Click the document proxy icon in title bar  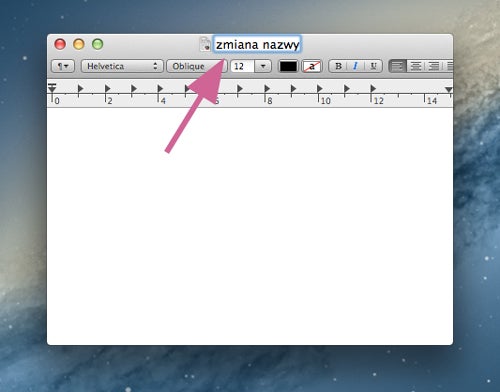tap(205, 44)
